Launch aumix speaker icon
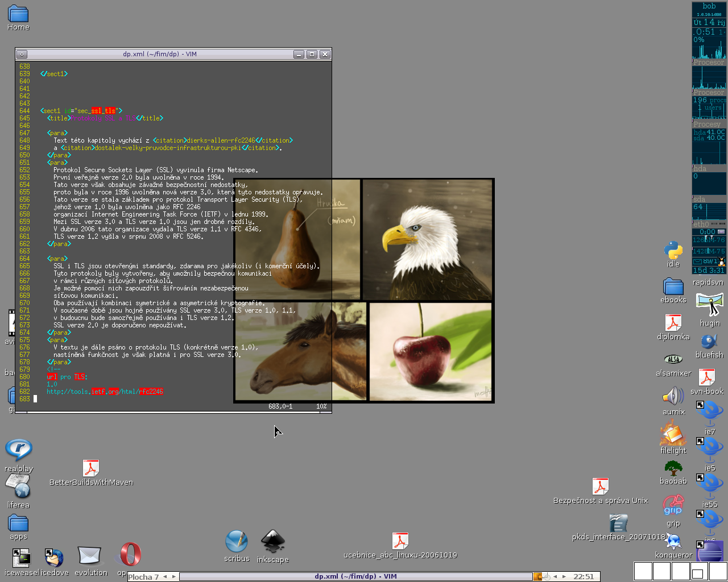Image resolution: width=728 pixels, height=582 pixels. tap(673, 396)
